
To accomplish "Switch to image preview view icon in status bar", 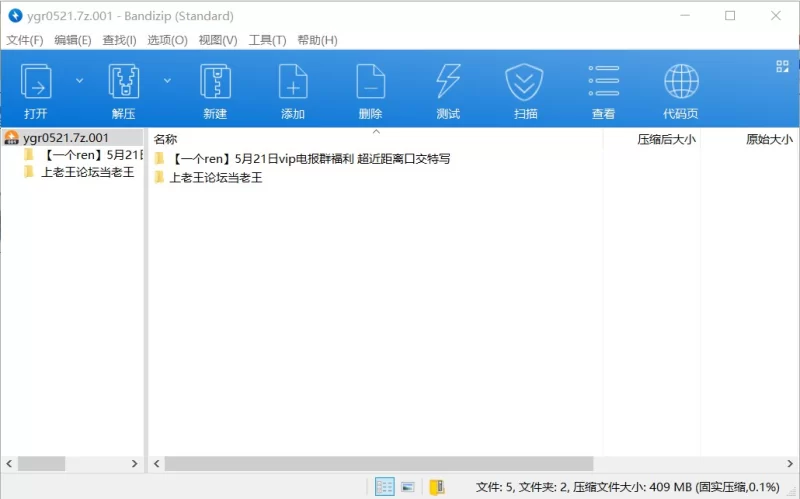I will coord(408,487).
